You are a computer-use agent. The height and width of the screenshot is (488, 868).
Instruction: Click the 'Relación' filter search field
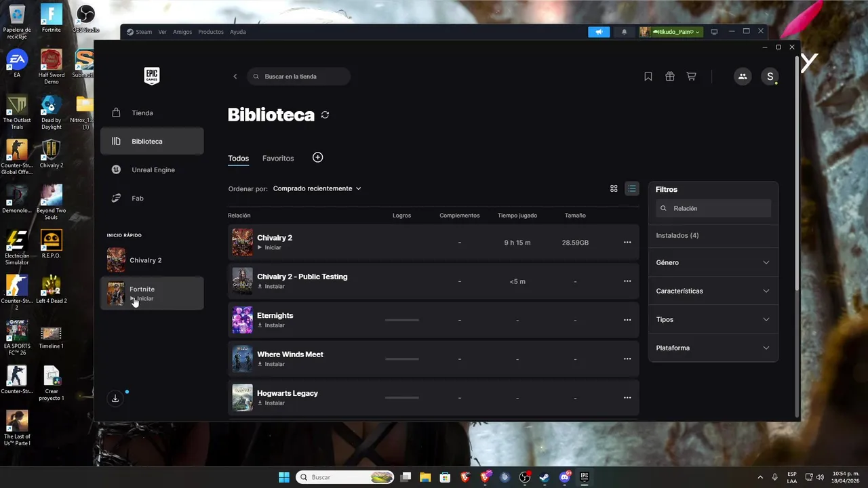(x=713, y=208)
